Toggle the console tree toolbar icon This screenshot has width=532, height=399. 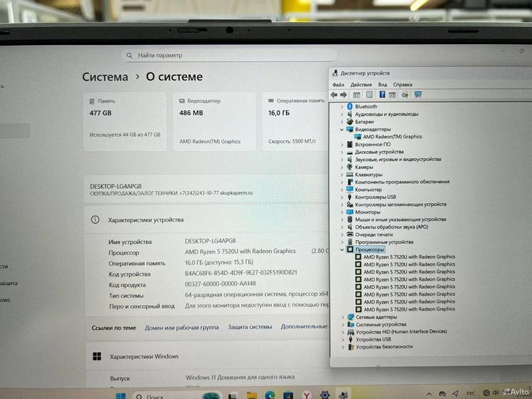click(357, 95)
